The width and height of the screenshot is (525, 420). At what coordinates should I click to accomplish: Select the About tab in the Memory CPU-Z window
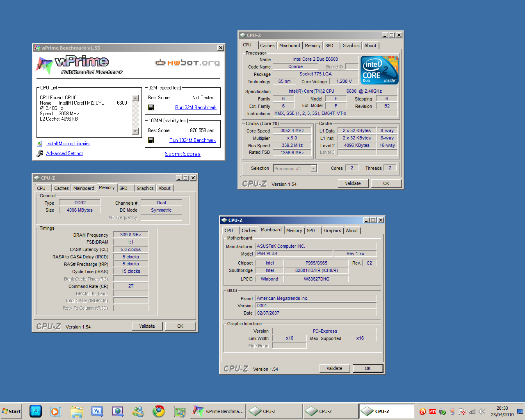click(164, 188)
